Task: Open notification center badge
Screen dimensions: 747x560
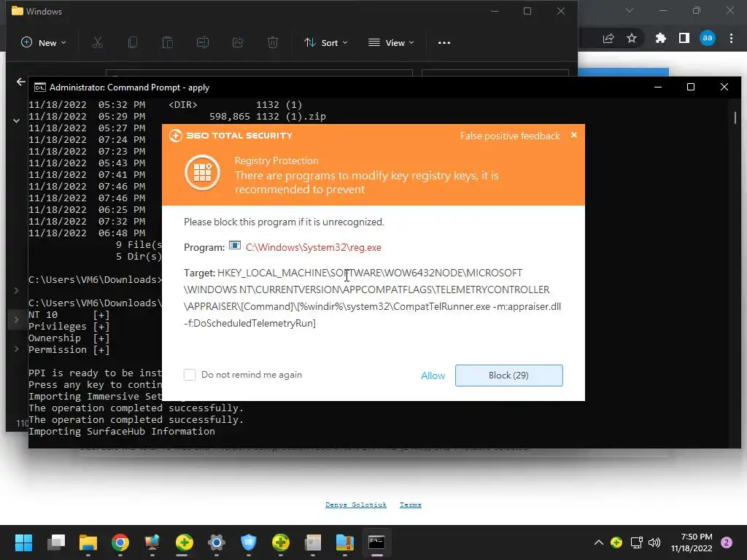Action: click(727, 542)
